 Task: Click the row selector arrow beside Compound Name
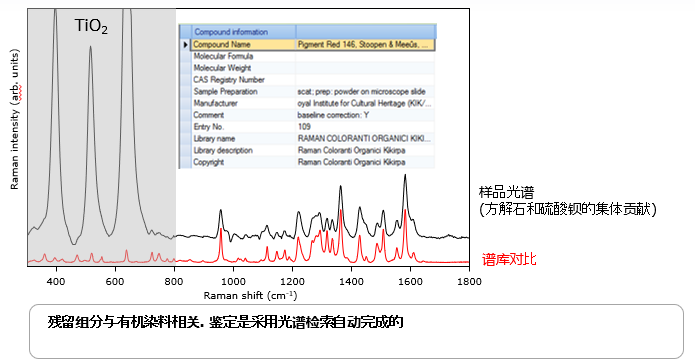click(x=185, y=45)
